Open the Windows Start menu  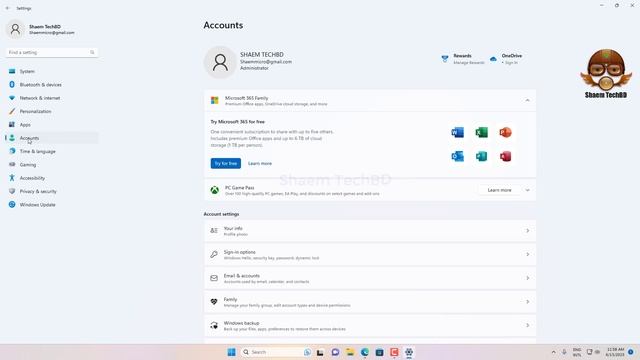coord(231,352)
